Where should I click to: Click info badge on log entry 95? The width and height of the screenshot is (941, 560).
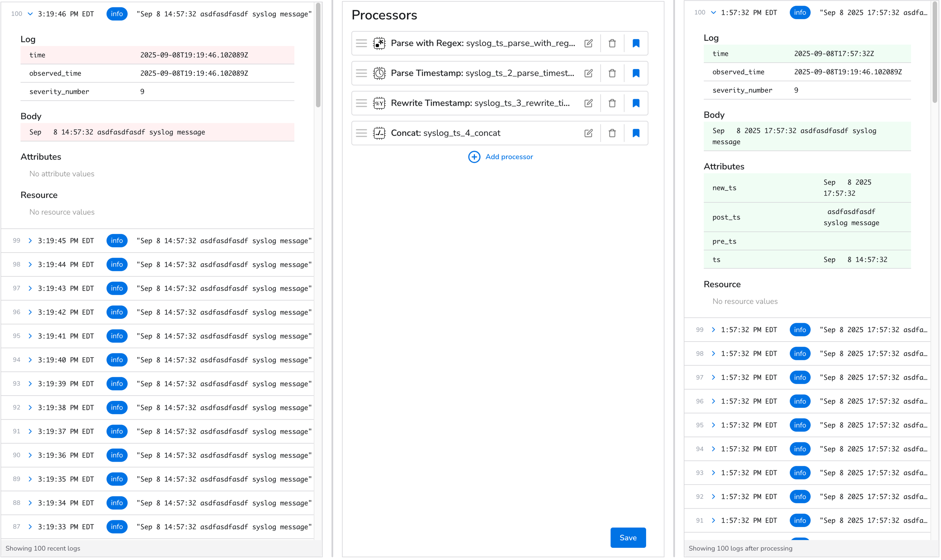click(117, 336)
